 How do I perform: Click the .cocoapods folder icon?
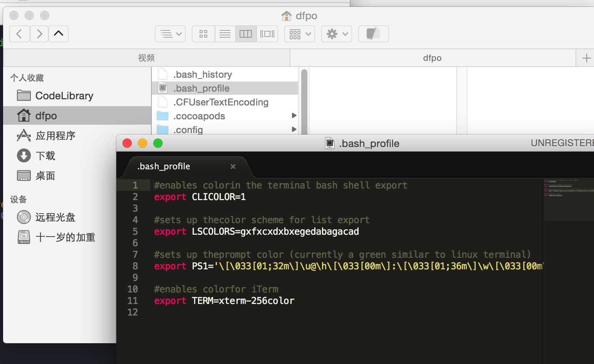[163, 115]
